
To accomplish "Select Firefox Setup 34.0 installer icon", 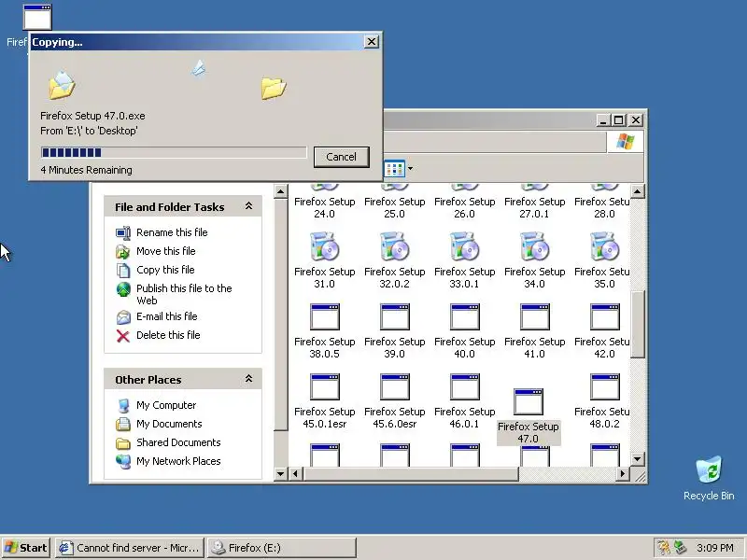I will [534, 246].
